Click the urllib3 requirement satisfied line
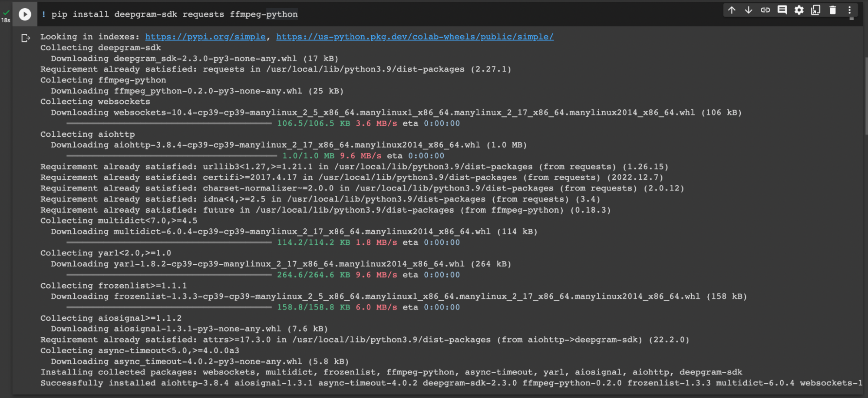 pyautogui.click(x=354, y=167)
